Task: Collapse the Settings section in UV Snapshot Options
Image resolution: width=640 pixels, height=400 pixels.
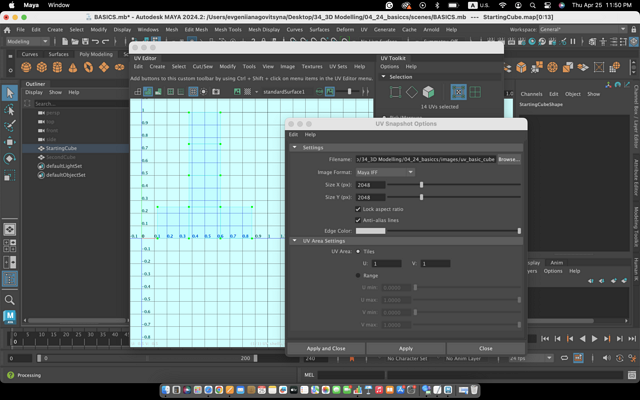Action: (x=294, y=147)
